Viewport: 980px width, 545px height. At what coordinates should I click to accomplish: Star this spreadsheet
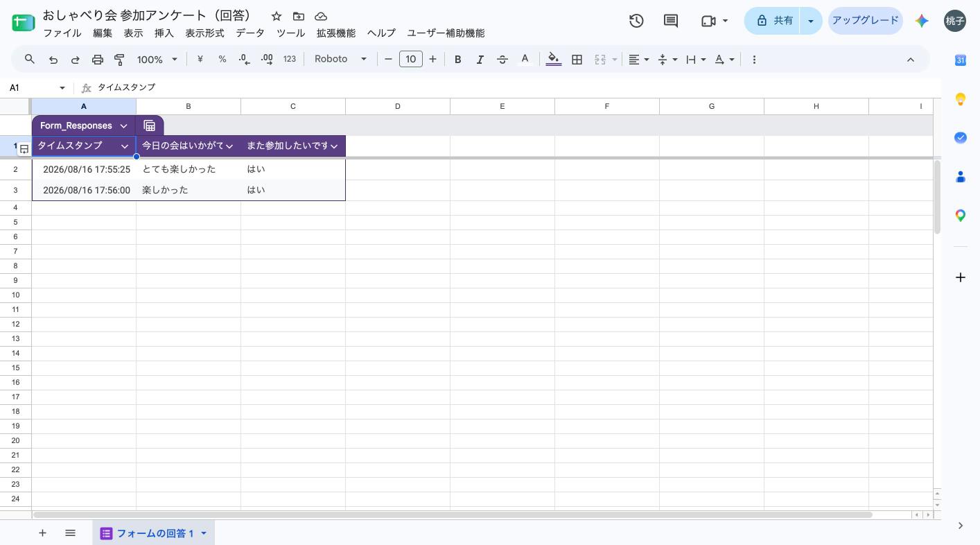[x=276, y=16]
